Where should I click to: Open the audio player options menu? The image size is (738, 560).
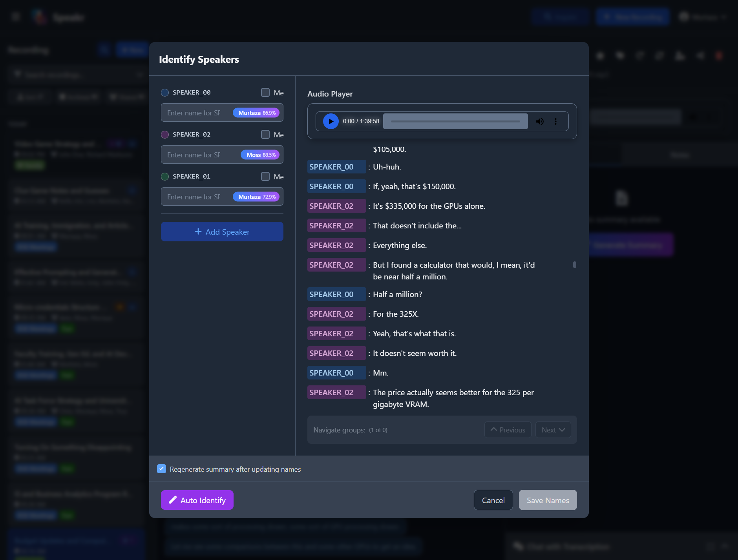556,121
